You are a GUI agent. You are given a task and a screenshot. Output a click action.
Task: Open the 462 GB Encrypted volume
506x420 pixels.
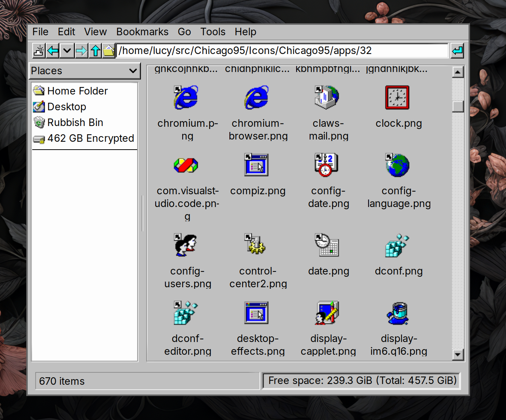pos(84,138)
